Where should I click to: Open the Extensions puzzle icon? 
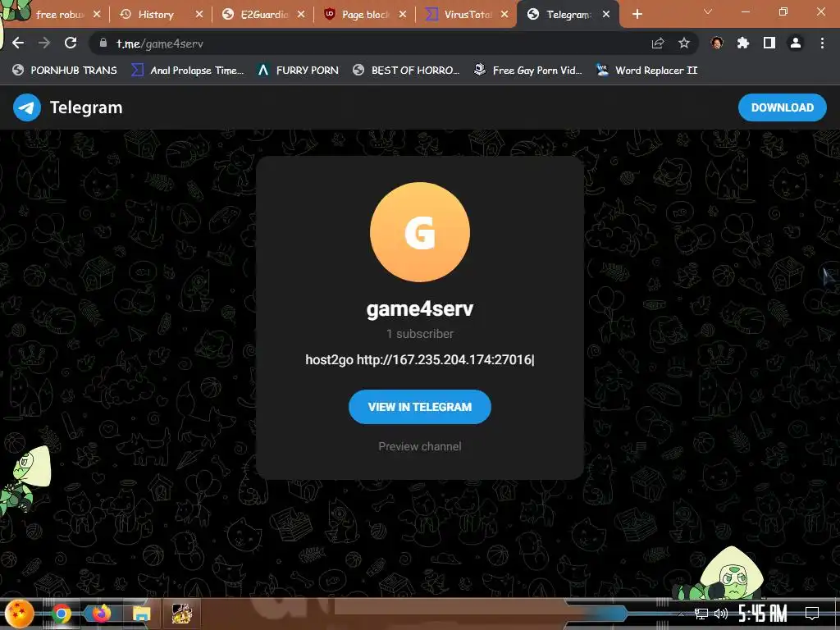click(x=743, y=43)
